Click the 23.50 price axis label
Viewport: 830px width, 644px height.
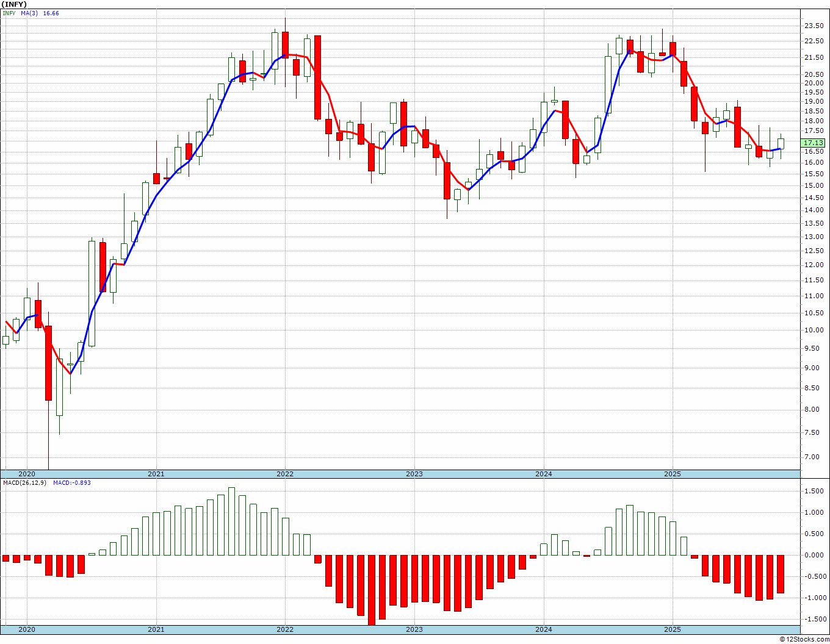814,26
